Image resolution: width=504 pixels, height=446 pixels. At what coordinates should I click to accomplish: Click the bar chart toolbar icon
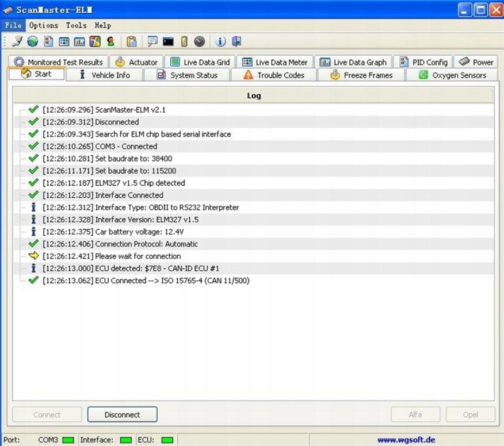click(79, 42)
